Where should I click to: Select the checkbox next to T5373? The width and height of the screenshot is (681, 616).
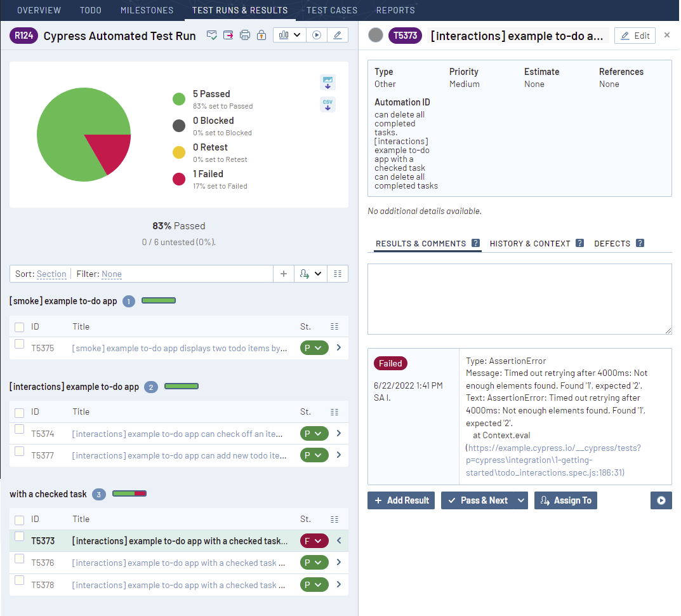tap(18, 540)
